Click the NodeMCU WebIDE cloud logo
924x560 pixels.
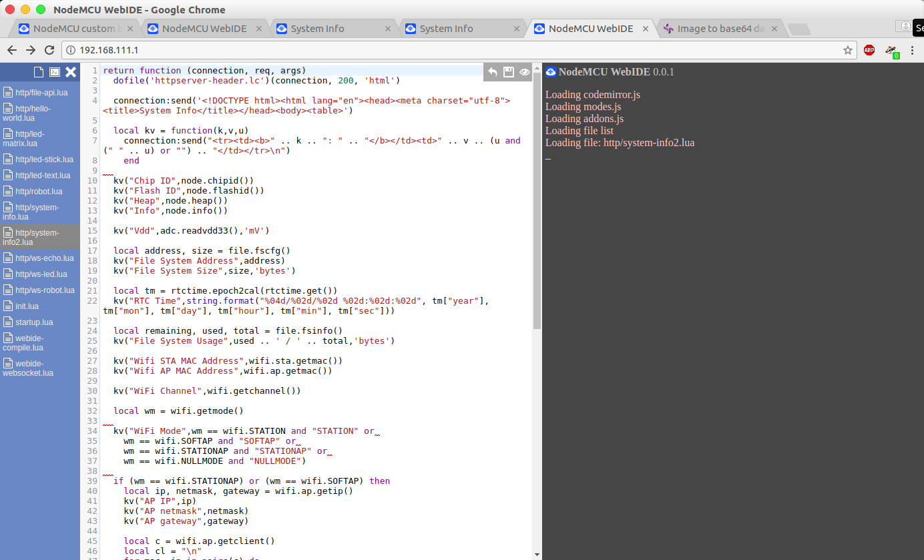tap(550, 71)
